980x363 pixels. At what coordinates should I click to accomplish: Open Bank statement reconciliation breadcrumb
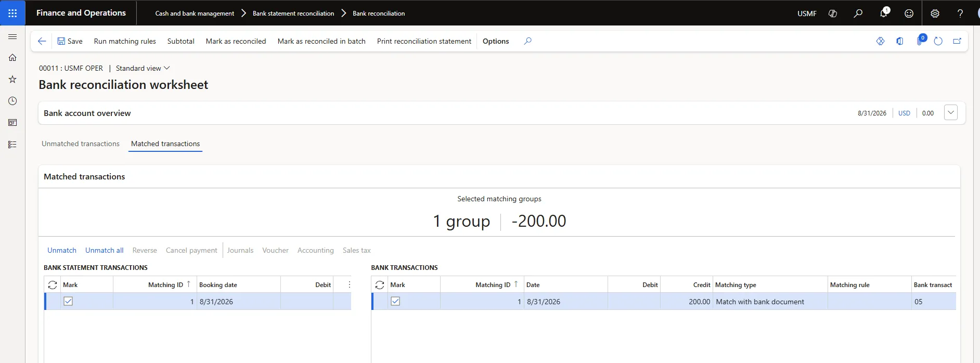coord(293,14)
